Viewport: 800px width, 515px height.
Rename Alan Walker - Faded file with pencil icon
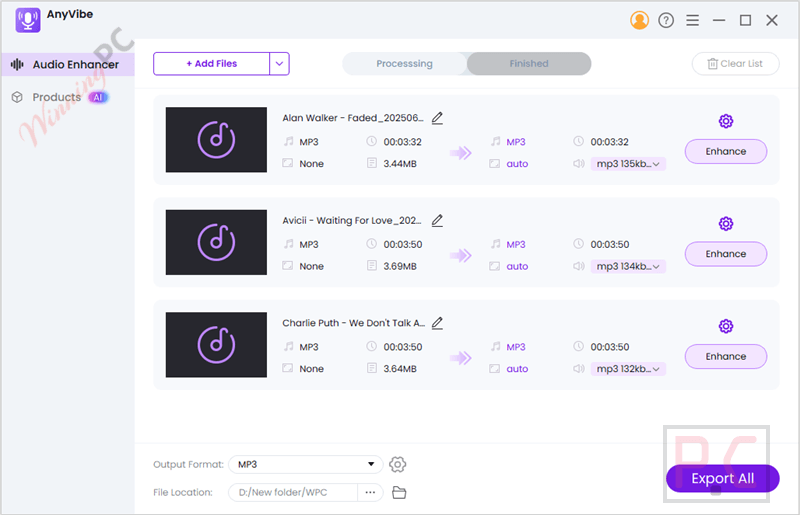pos(437,118)
